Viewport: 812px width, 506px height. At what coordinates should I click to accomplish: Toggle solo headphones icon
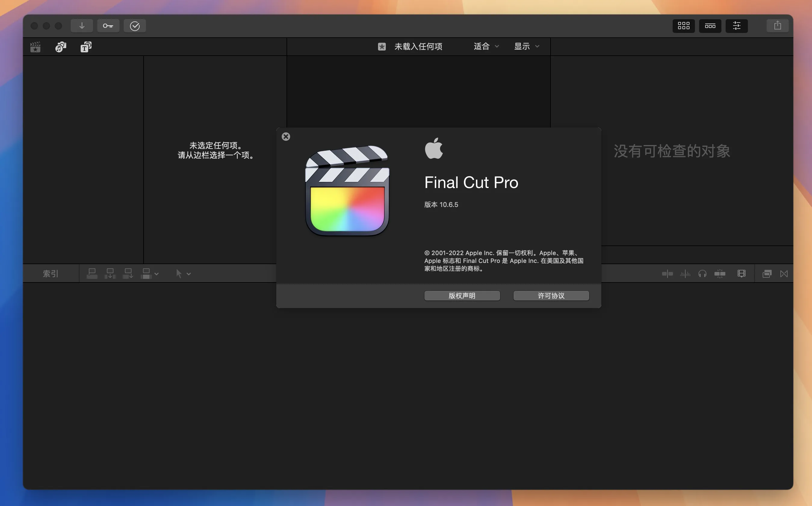pos(702,274)
